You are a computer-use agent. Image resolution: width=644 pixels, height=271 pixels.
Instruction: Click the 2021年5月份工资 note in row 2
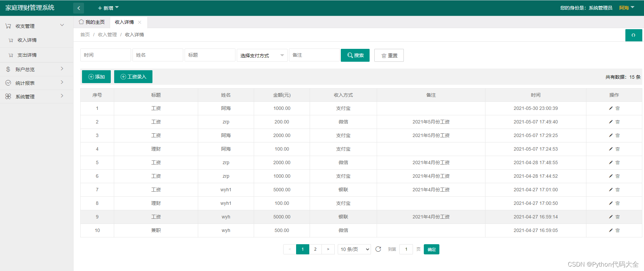click(431, 122)
